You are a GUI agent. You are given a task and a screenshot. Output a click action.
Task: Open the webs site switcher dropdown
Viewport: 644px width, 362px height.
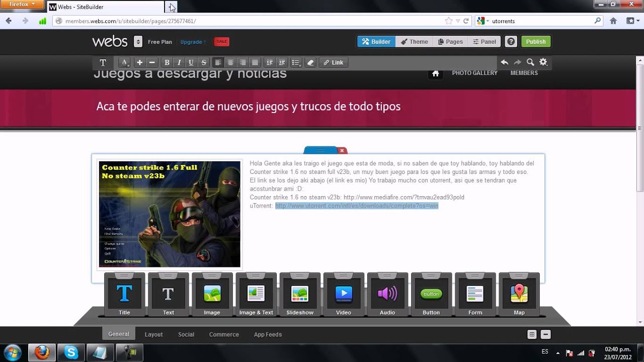[138, 42]
